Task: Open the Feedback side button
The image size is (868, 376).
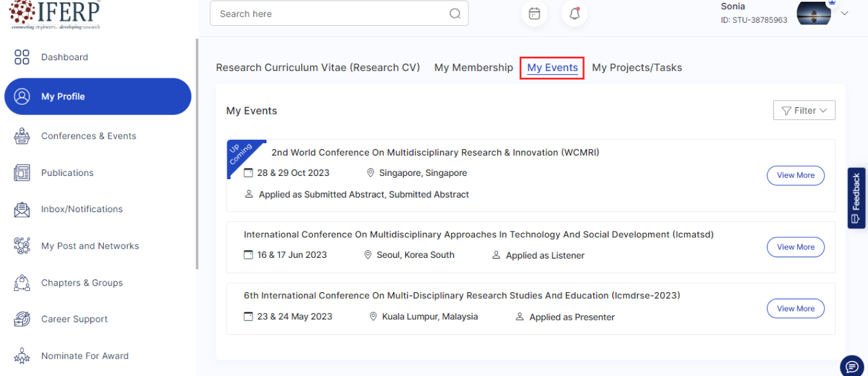Action: tap(857, 198)
